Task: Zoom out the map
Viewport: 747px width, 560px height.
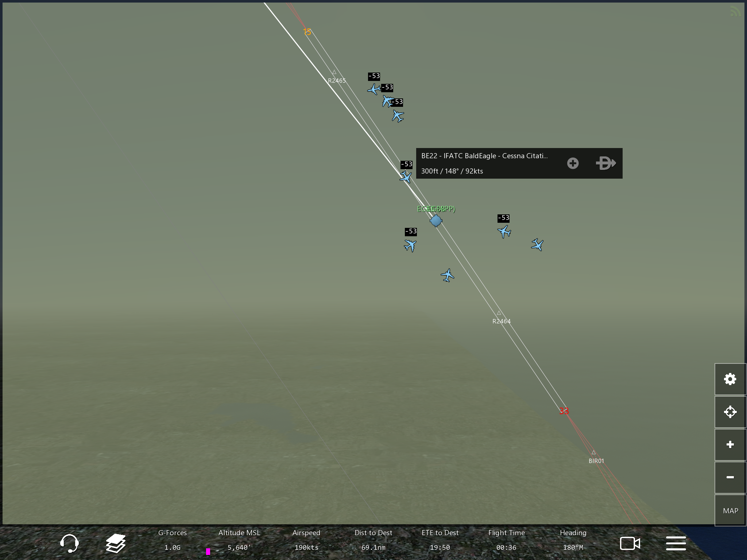Action: pyautogui.click(x=730, y=477)
